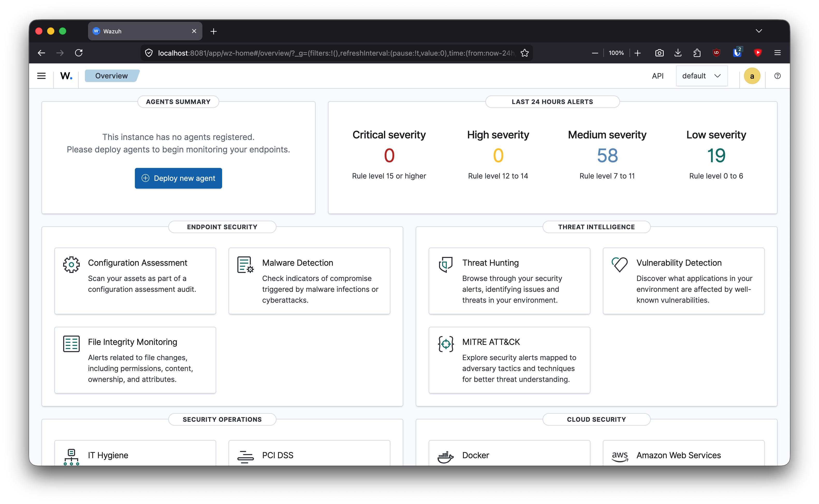Click 'Rule level 12 to 14' text

tap(498, 176)
